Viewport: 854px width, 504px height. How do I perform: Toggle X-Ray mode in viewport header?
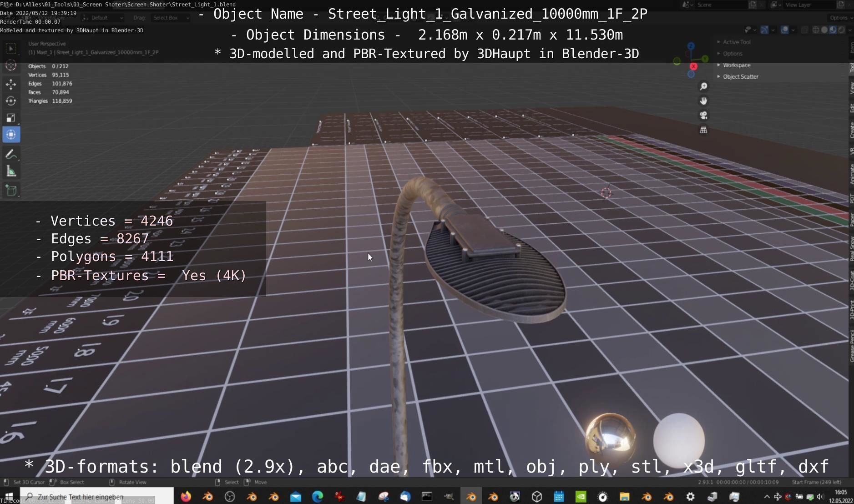point(804,30)
